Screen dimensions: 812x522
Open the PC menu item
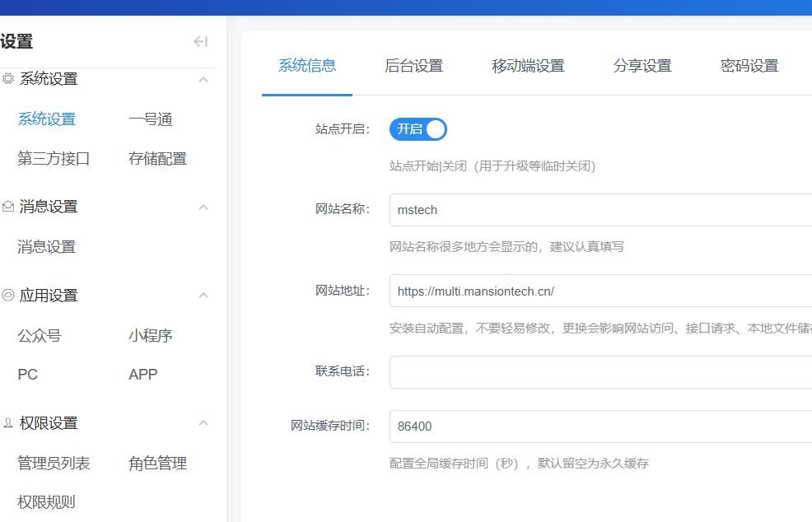pos(27,375)
